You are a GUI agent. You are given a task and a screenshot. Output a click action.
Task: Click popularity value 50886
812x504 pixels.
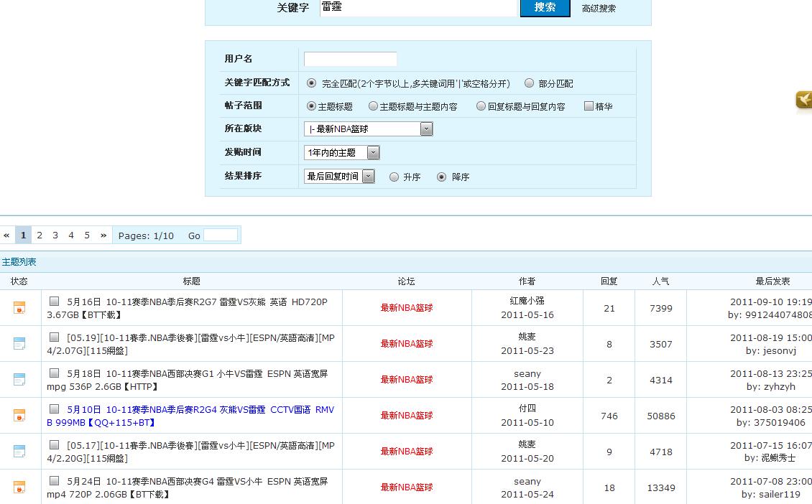(661, 416)
